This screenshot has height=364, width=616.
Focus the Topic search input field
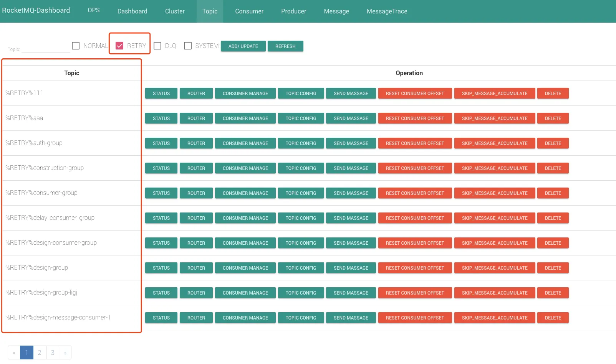pyautogui.click(x=46, y=49)
